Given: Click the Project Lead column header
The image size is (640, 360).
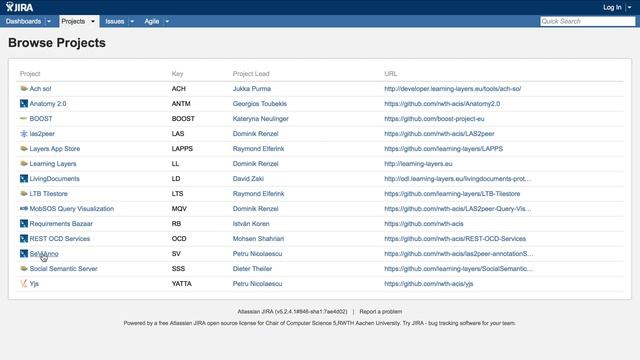Looking at the screenshot, I should point(251,73).
